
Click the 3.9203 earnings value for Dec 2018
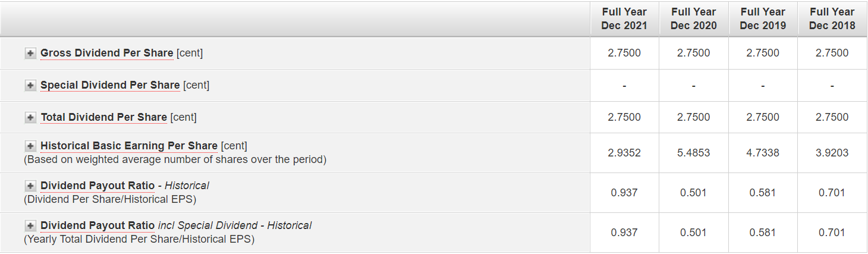click(832, 153)
